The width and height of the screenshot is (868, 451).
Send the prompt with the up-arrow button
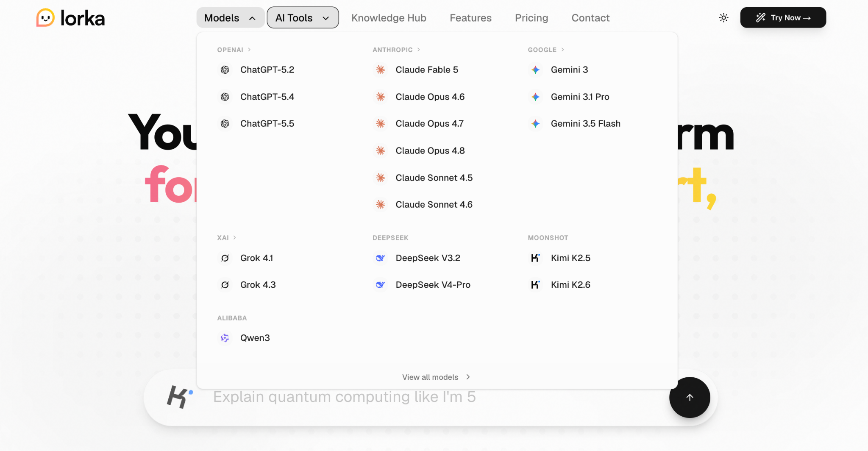[x=690, y=398]
